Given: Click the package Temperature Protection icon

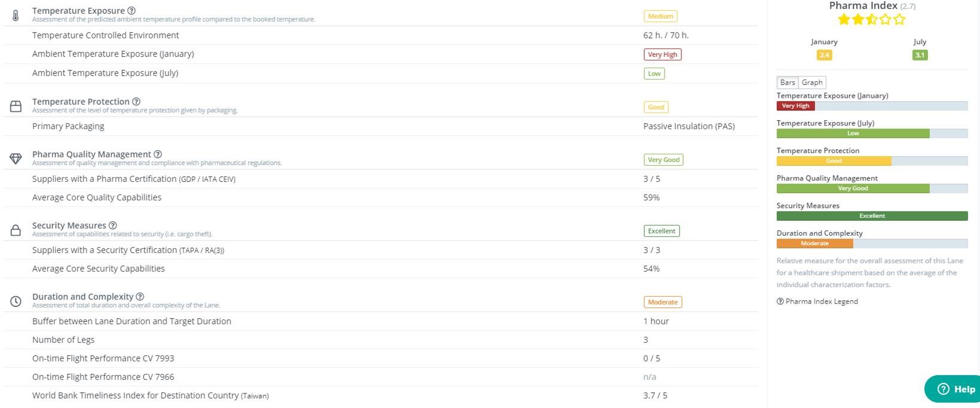Looking at the screenshot, I should click(16, 106).
